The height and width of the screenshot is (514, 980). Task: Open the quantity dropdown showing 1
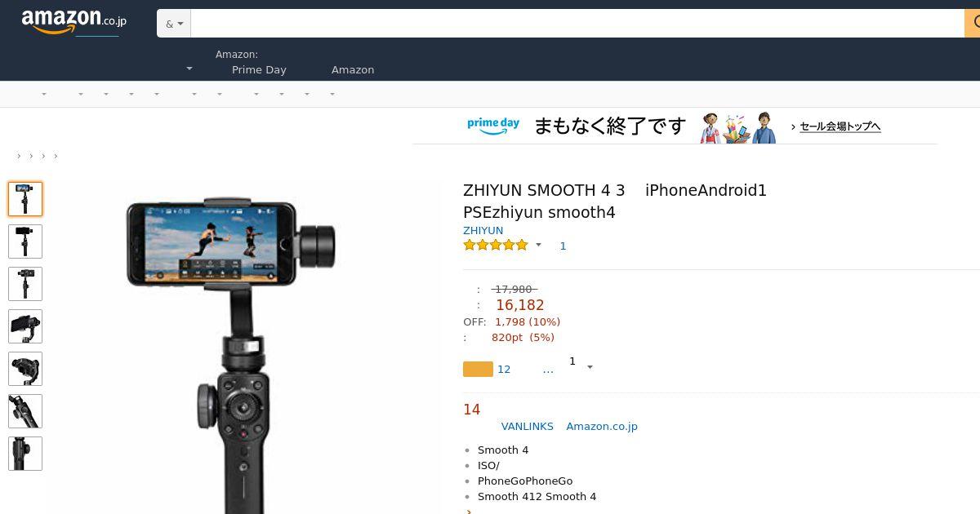(581, 363)
